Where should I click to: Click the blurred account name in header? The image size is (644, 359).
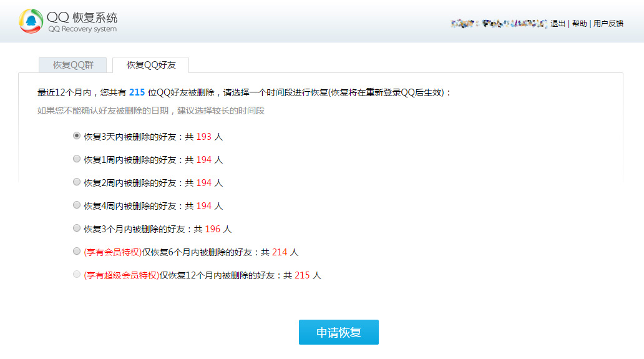coord(499,24)
